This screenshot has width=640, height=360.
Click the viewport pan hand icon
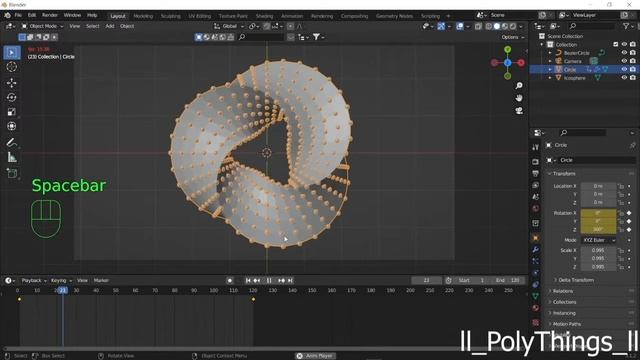[519, 98]
